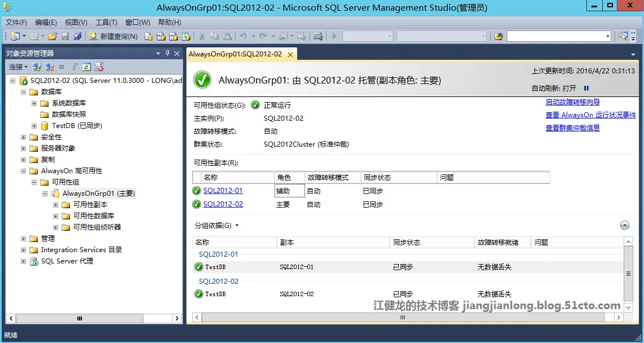Click the 同步状态 column header in replicas table
644x343 pixels.
point(399,178)
